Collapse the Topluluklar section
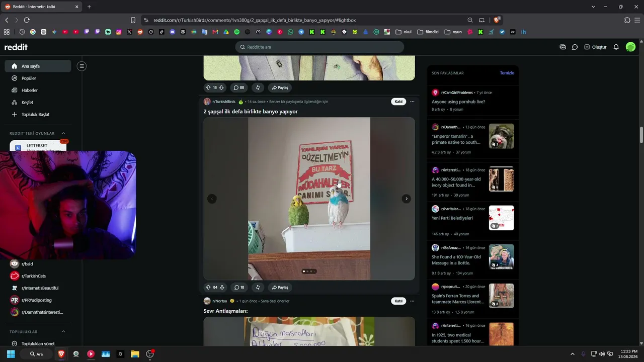This screenshot has width=644, height=362. click(x=63, y=332)
